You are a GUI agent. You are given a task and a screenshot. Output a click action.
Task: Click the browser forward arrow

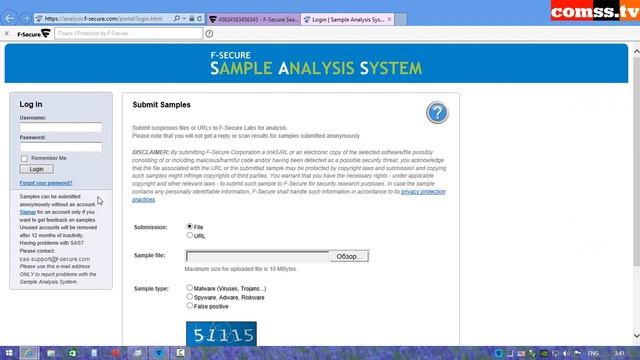tap(26, 18)
